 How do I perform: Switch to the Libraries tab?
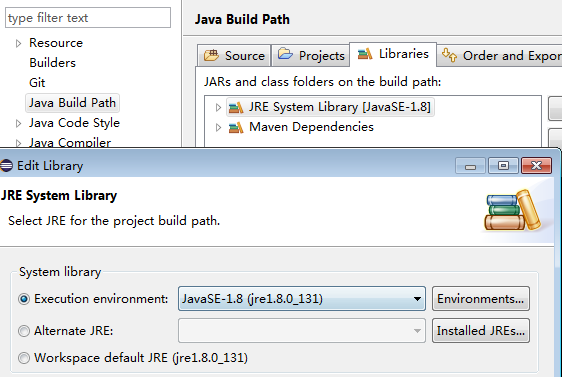(x=393, y=54)
